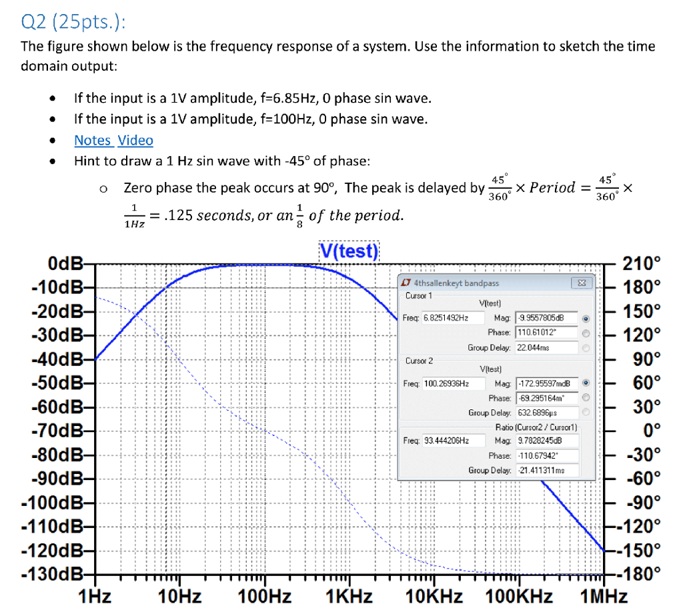Edit the Cursor 1 Phase value field
Screen dimensions: 683x616
545,333
